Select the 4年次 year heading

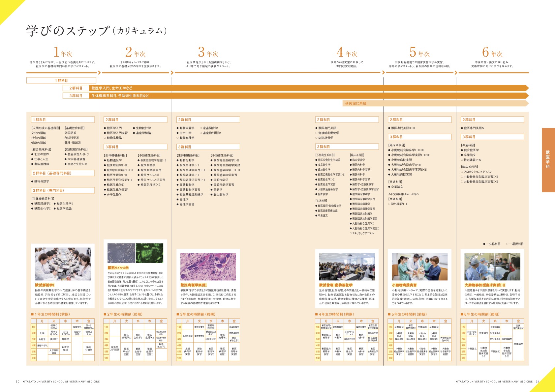[x=347, y=52]
